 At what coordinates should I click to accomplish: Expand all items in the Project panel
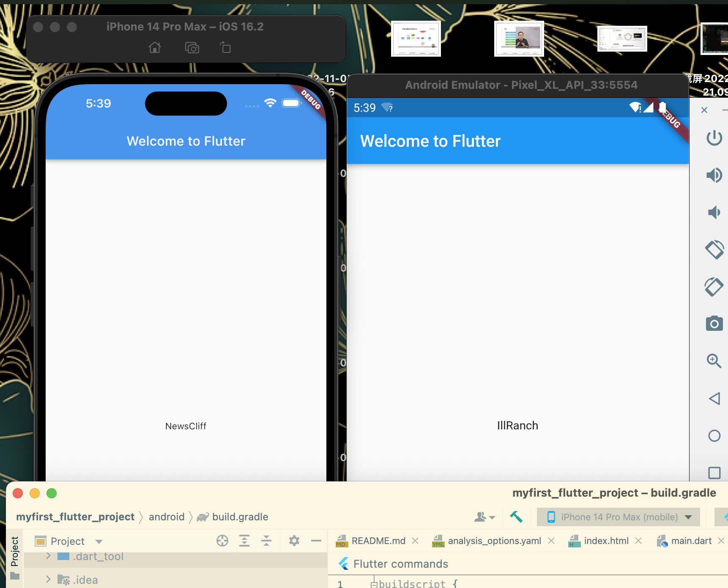coord(244,541)
